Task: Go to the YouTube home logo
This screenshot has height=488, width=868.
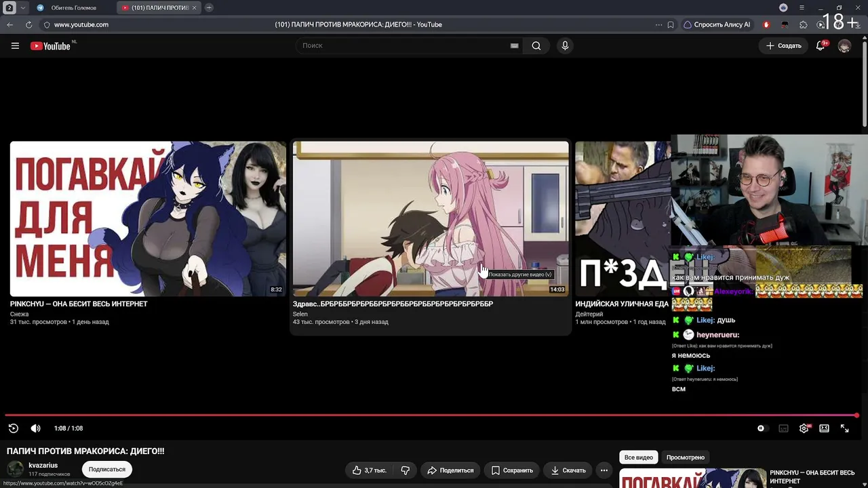Action: pyautogui.click(x=51, y=45)
